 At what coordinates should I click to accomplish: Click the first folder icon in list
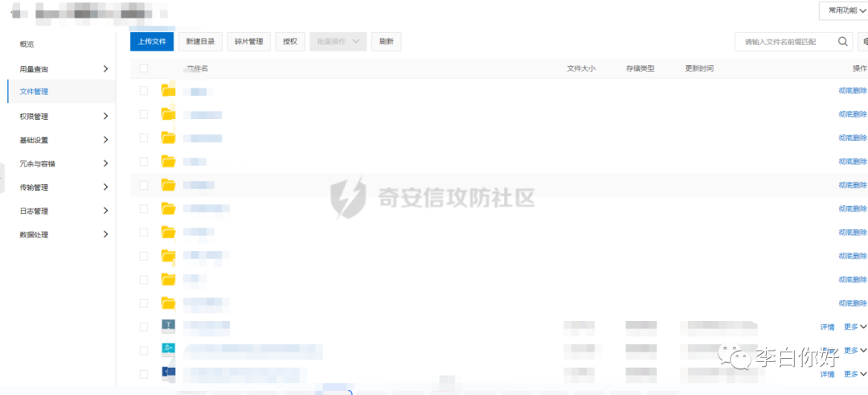click(x=168, y=91)
